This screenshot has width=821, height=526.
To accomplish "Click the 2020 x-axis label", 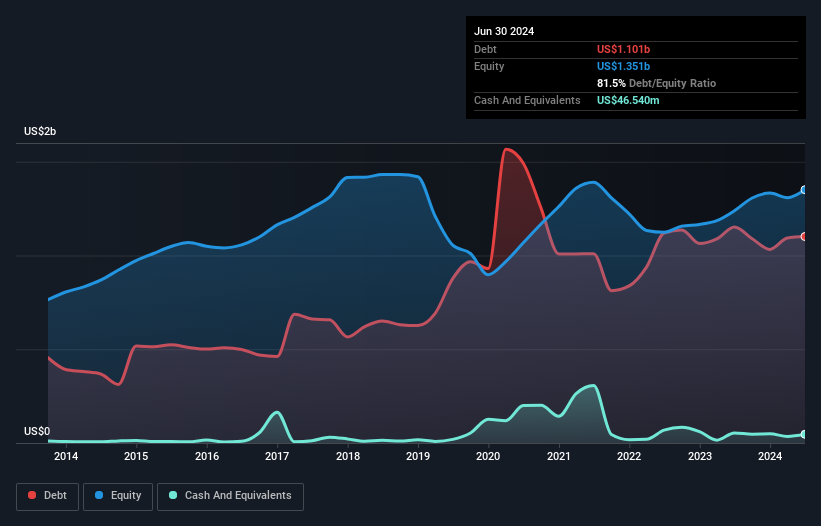I will point(488,456).
